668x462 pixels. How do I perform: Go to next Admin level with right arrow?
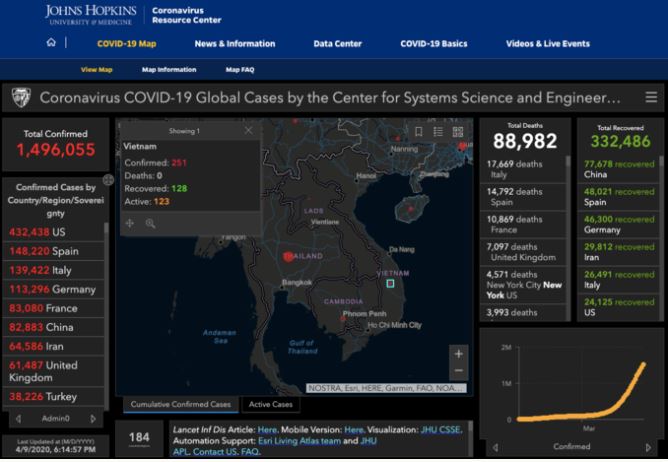[94, 418]
